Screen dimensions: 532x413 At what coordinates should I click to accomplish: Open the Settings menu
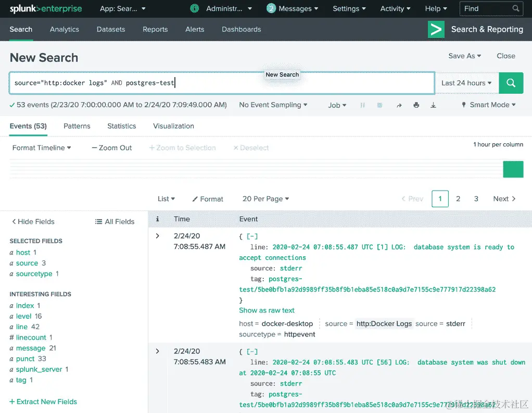349,8
